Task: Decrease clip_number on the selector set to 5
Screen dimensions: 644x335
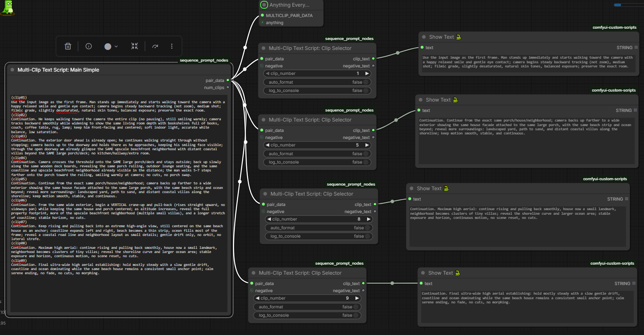Action: (x=267, y=145)
